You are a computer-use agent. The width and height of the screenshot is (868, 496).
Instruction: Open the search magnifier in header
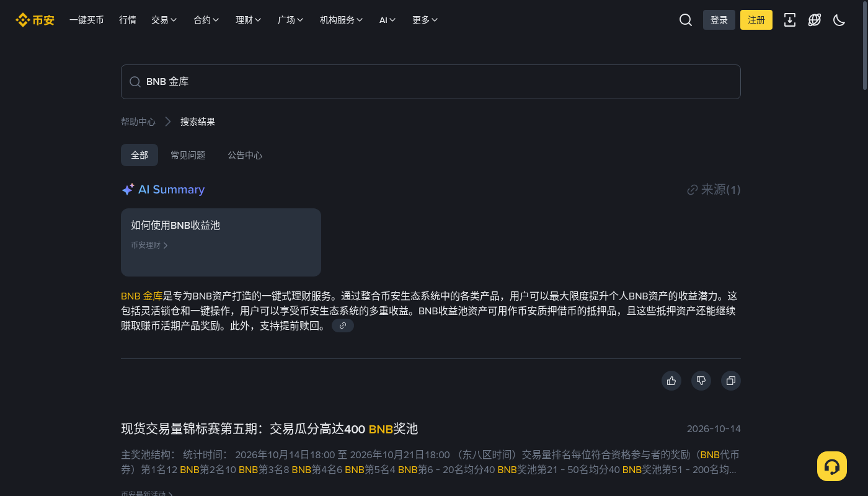click(686, 20)
